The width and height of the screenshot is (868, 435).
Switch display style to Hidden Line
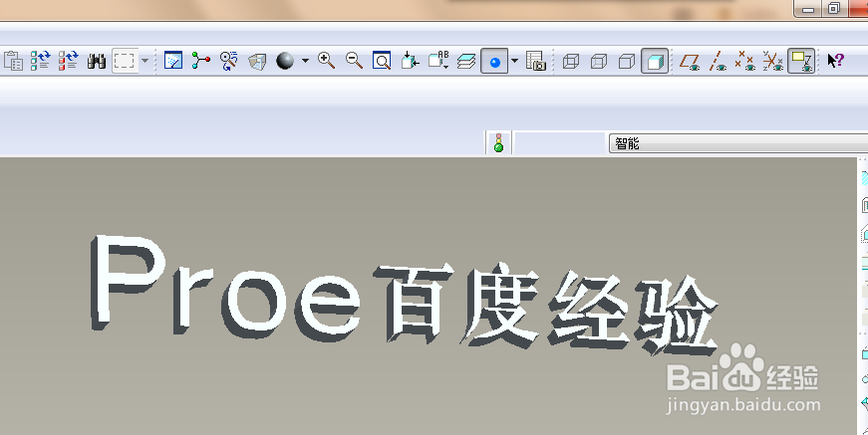click(599, 61)
